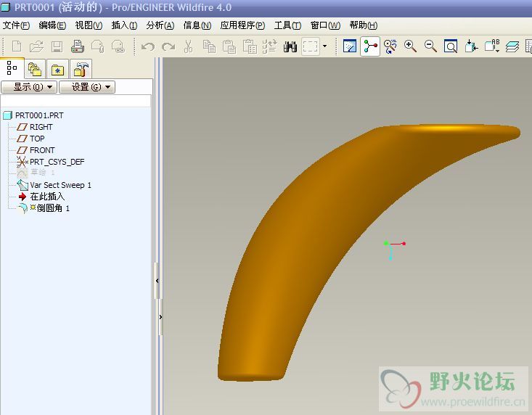This screenshot has height=415, width=532.
Task: Open the saved view list icon
Action: [491, 46]
